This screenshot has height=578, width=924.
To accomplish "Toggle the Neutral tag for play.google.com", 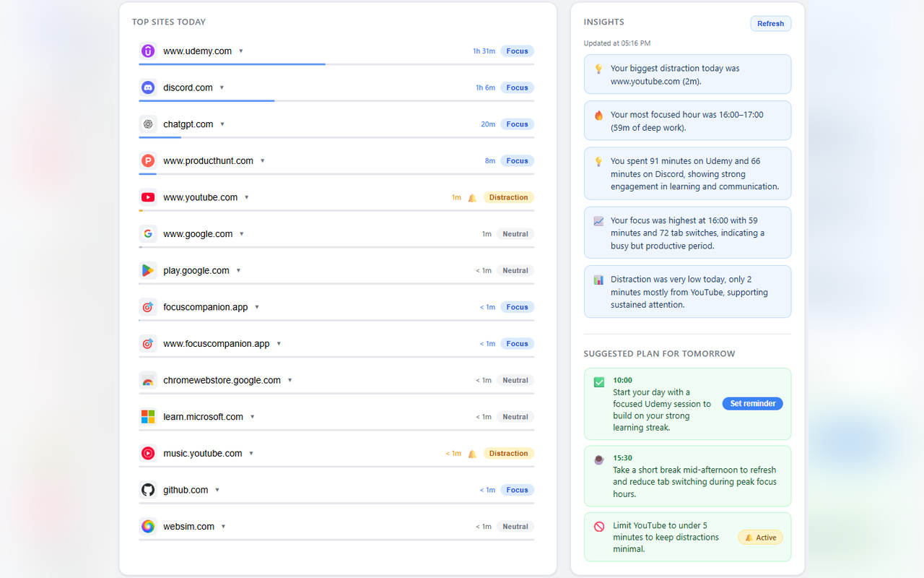I will pos(515,270).
